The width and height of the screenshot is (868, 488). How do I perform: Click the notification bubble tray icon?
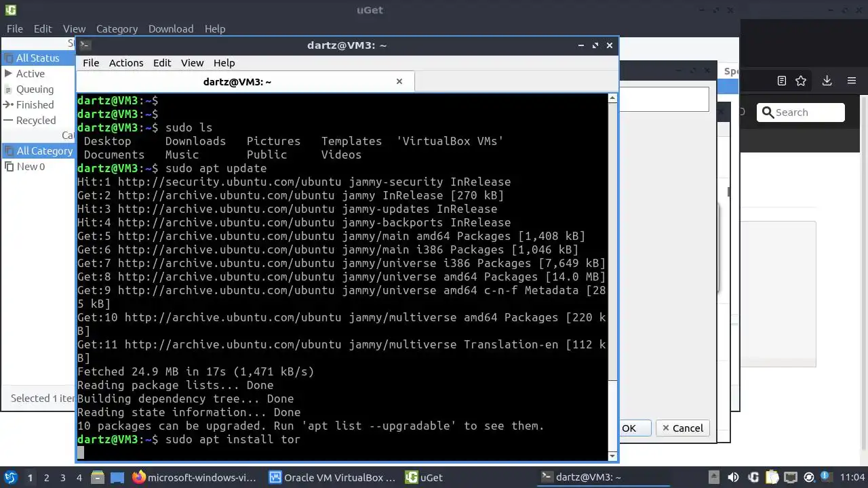coord(827,477)
